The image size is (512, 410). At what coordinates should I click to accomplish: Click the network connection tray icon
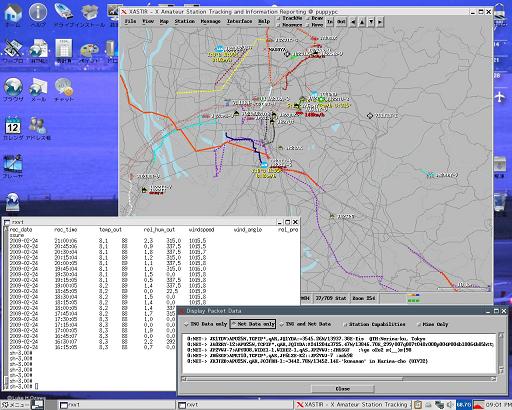[x=439, y=405]
